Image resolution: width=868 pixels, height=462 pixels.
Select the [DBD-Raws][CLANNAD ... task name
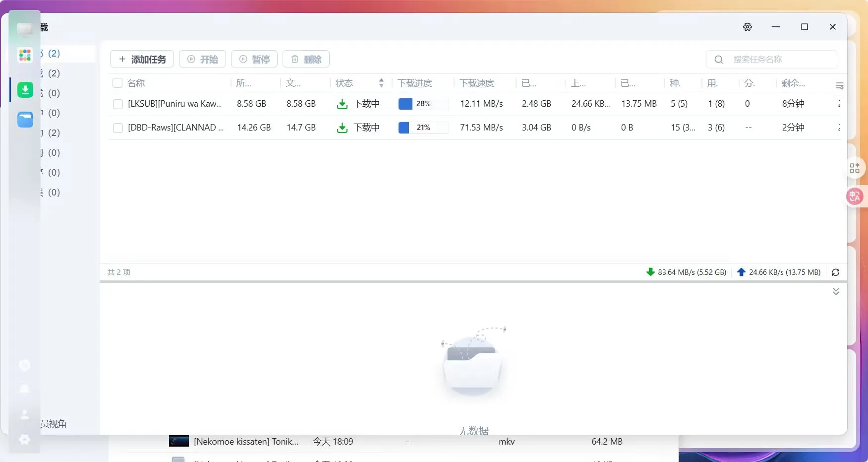(x=175, y=128)
